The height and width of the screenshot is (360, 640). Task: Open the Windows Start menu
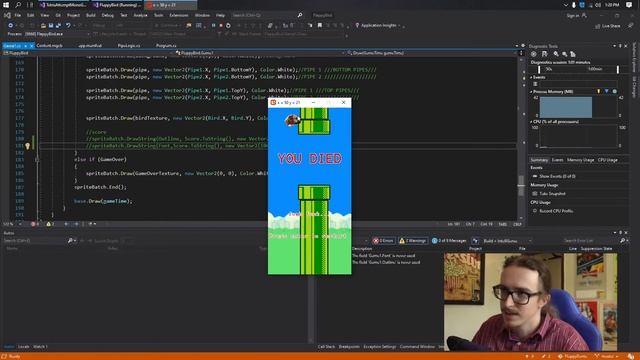(6, 5)
